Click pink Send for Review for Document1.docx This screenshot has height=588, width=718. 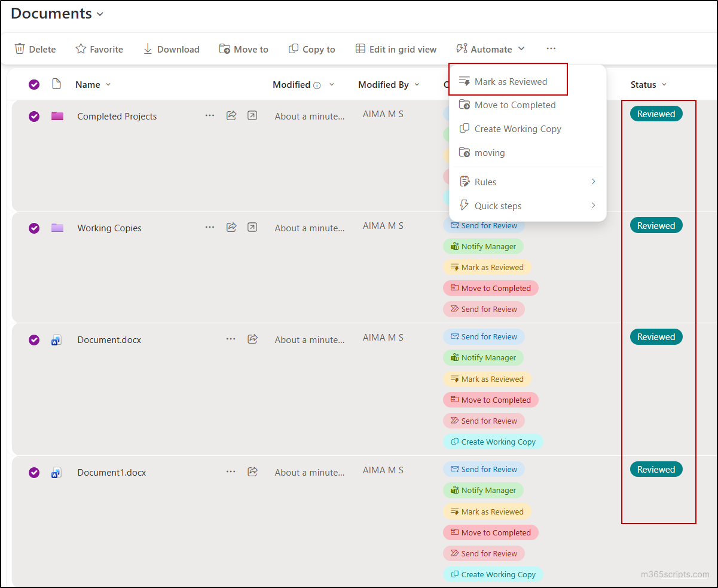click(484, 553)
